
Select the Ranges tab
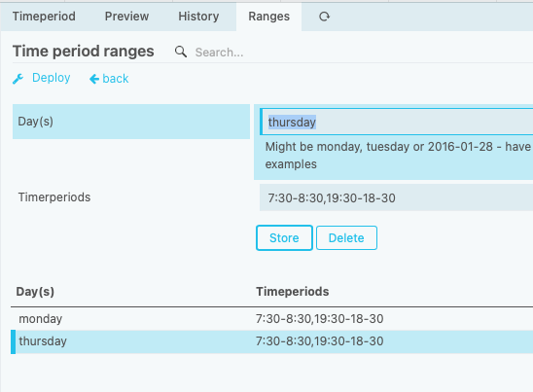(x=268, y=17)
